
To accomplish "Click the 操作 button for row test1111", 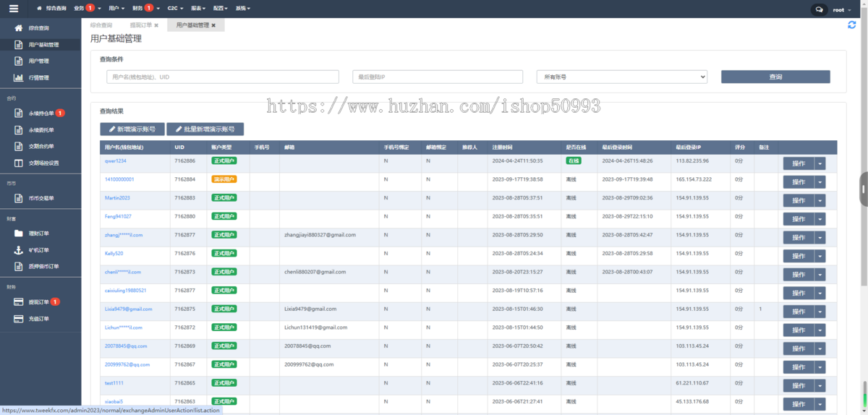I will (799, 385).
